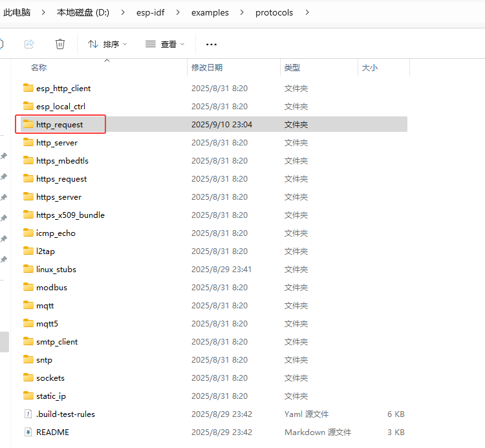Click the 3 KB size cell
Image resolution: width=485 pixels, height=448 pixels.
click(396, 432)
